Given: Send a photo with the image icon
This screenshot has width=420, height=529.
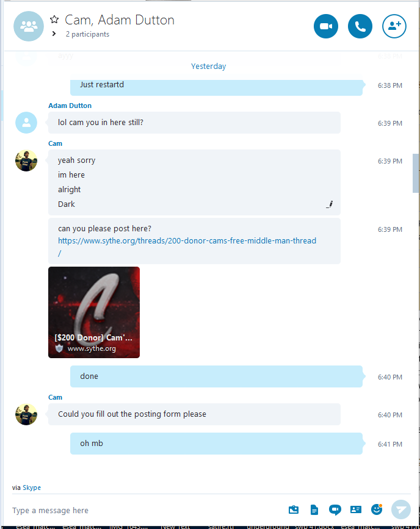Looking at the screenshot, I should (294, 509).
